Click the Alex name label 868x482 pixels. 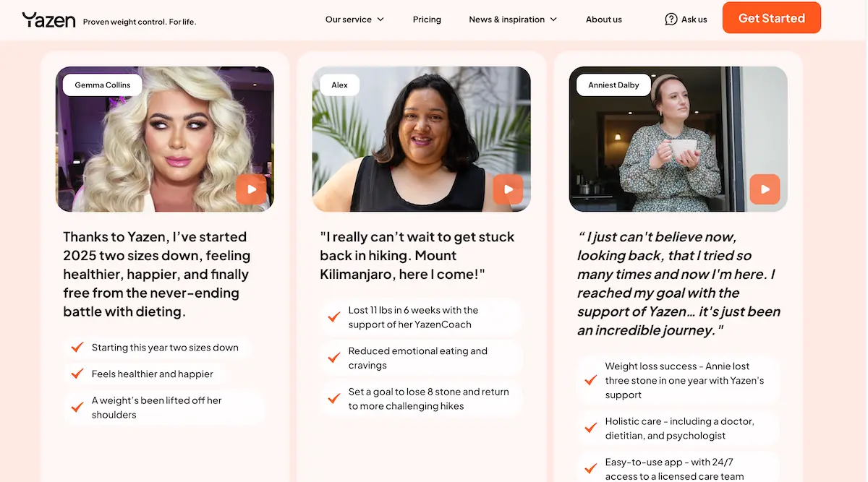point(339,85)
